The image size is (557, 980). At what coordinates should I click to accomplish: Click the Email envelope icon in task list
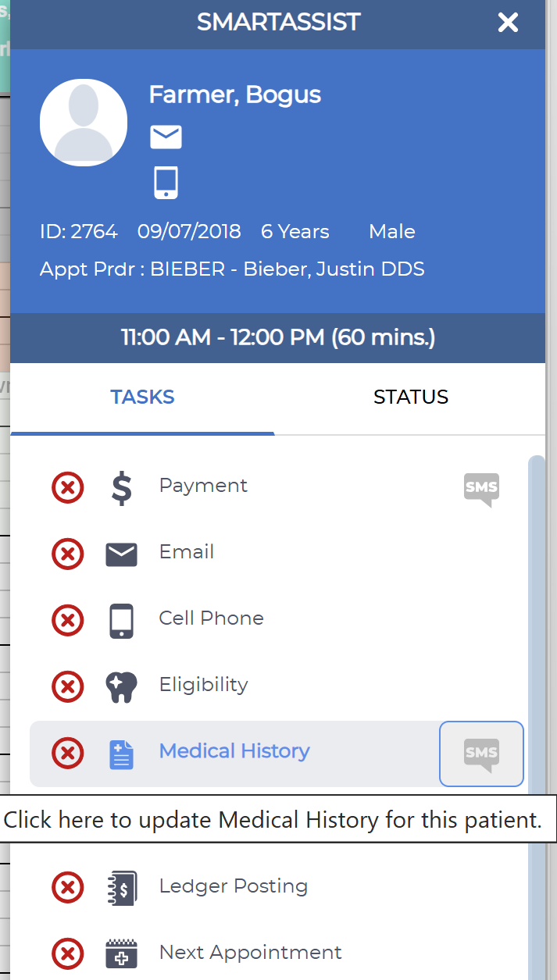point(122,552)
